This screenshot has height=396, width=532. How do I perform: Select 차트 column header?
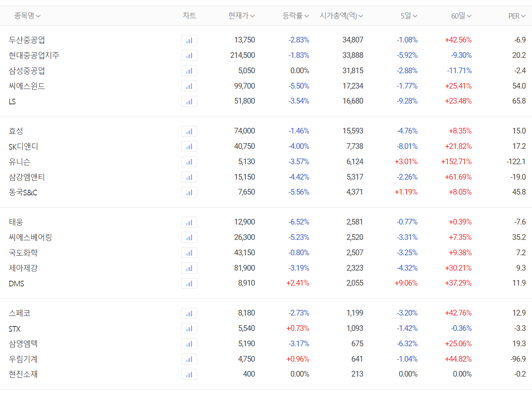coord(189,16)
